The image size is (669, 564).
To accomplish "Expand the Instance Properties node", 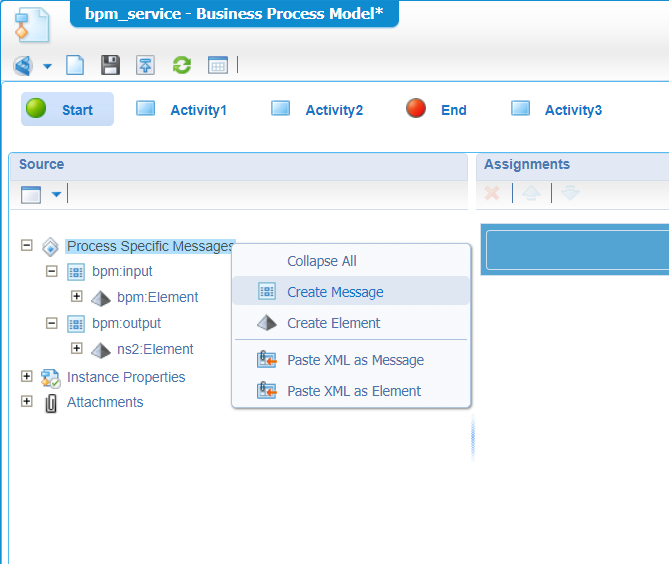I will pos(26,376).
